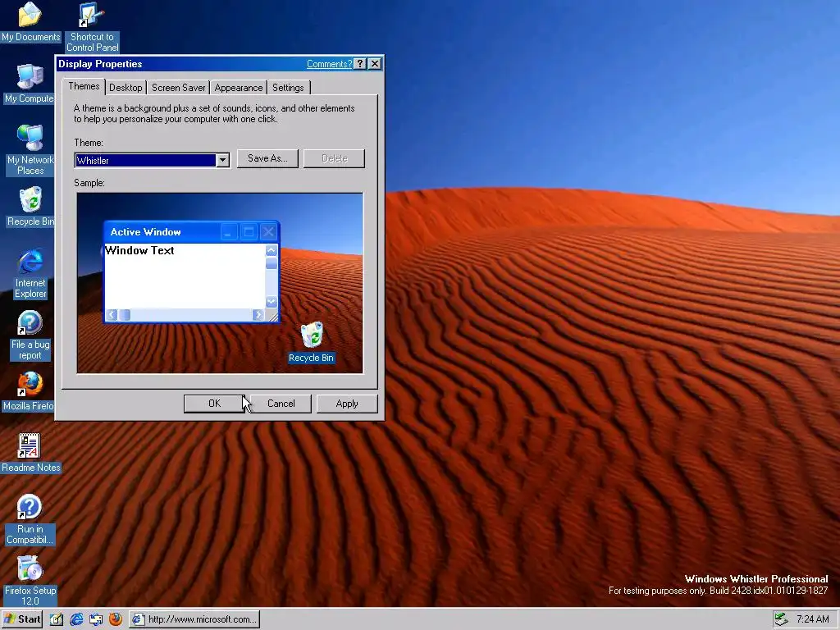Image resolution: width=840 pixels, height=630 pixels.
Task: Click first quick launch icon beside Start
Action: (57, 619)
